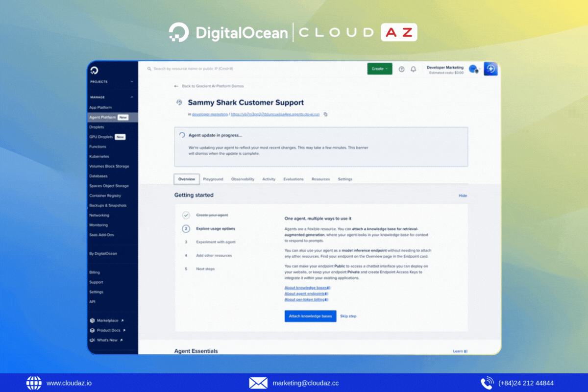This screenshot has width=588, height=392.
Task: Click the external arrow next to Marketplace
Action: [122, 320]
